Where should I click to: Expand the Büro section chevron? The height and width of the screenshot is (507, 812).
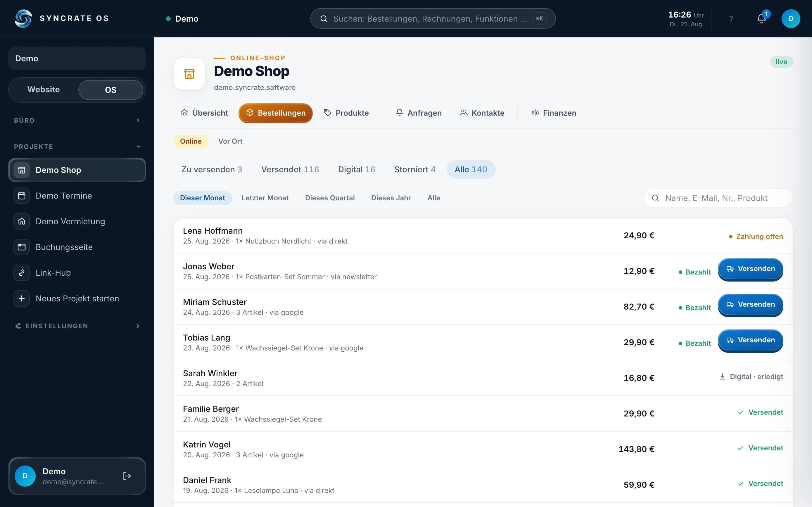[x=138, y=120]
